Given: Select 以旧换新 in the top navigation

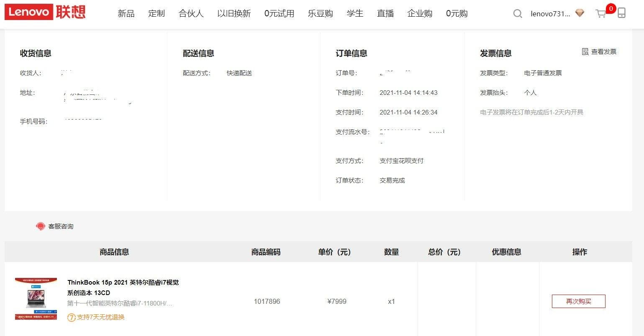Looking at the screenshot, I should [x=234, y=13].
